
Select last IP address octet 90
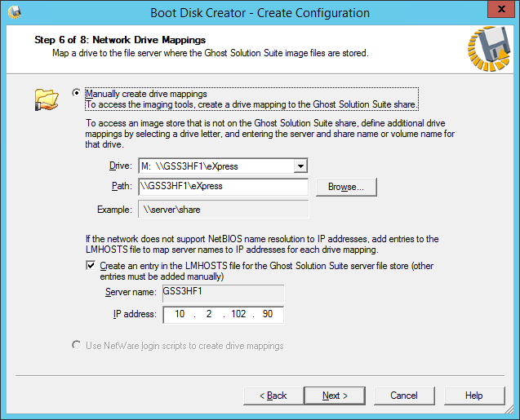tap(267, 314)
